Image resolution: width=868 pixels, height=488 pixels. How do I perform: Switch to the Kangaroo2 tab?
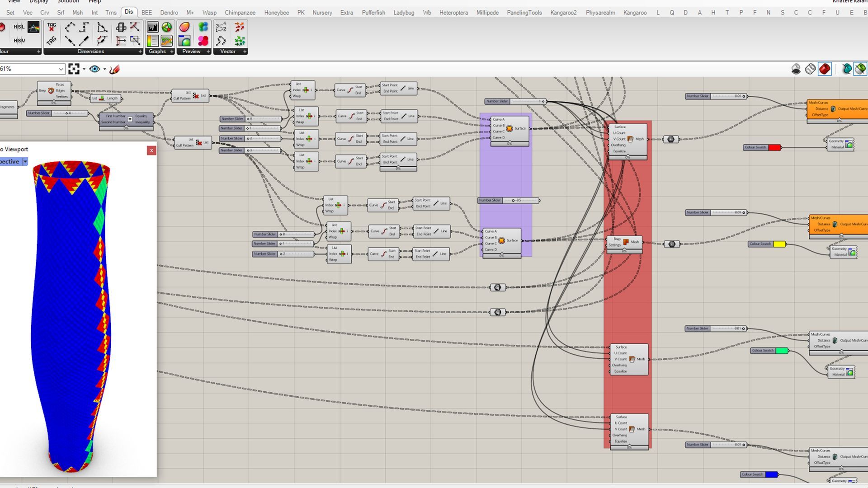point(563,13)
